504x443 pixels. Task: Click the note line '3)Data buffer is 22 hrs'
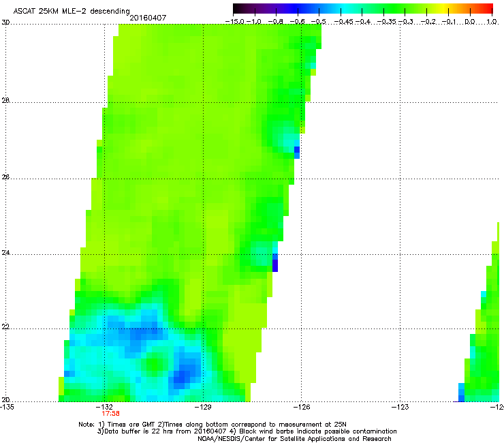click(x=247, y=431)
